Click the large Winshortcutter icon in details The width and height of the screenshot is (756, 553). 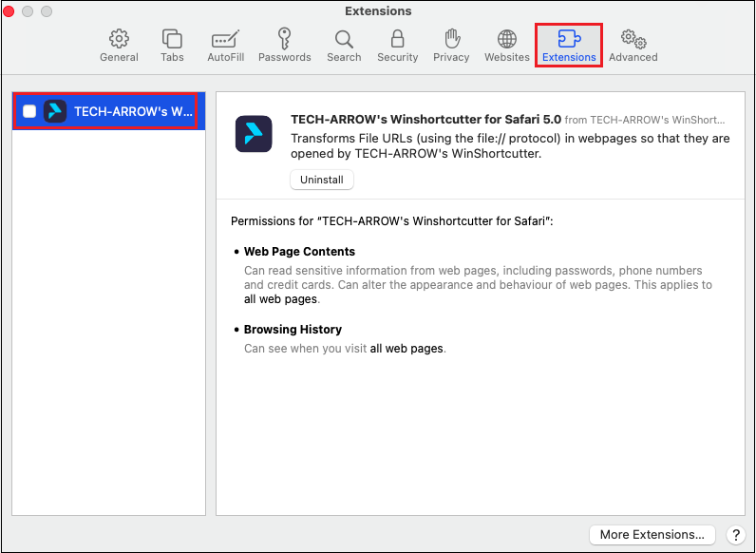coord(254,134)
